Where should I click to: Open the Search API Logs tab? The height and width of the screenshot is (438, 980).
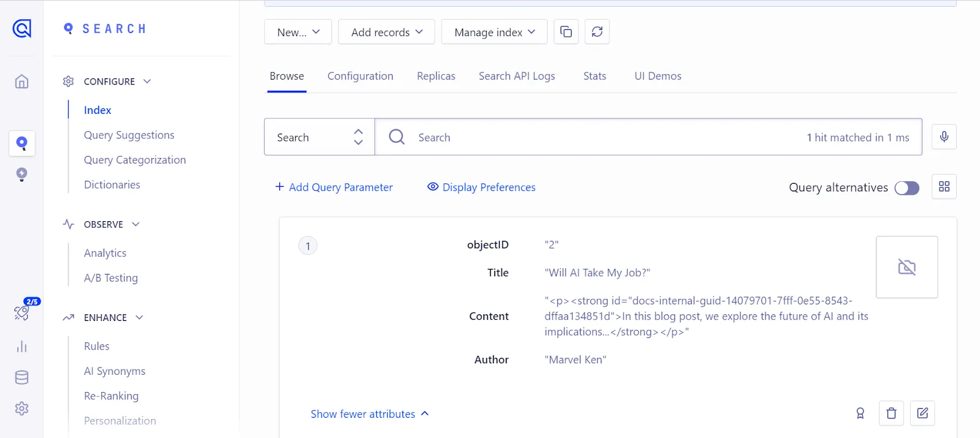click(516, 76)
